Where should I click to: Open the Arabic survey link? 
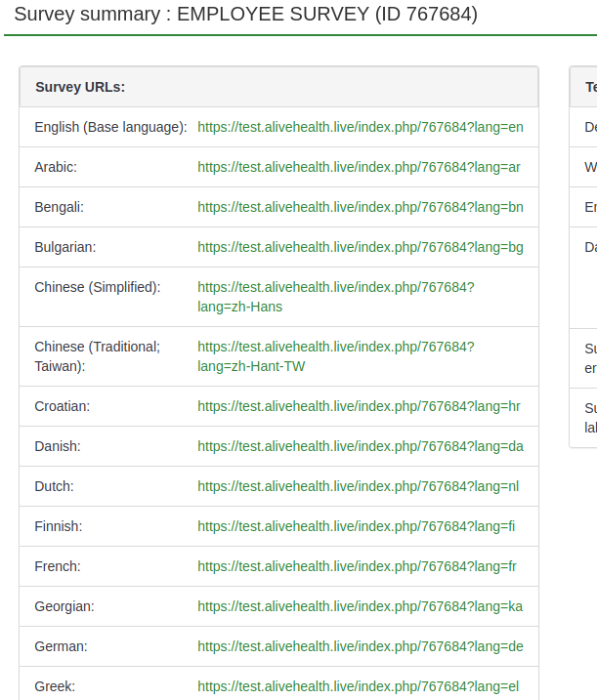pyautogui.click(x=359, y=167)
